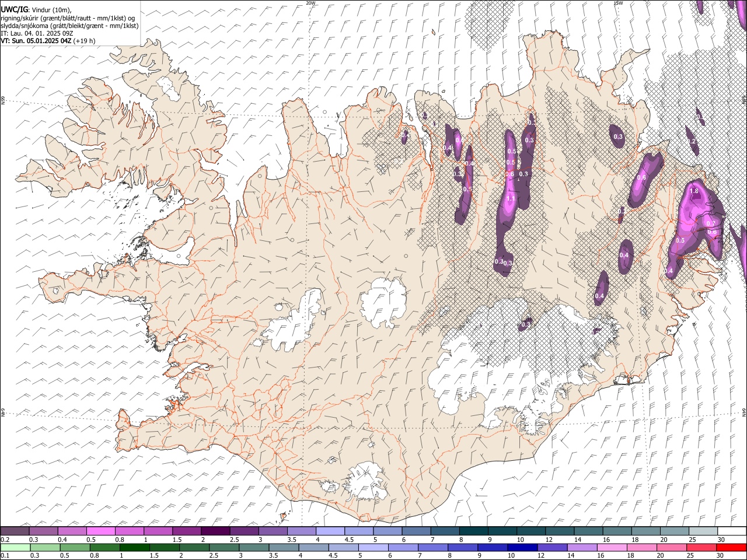747x560 pixels.
Task: Click the red-pink 25 rain legend swatch
Action: coord(701,547)
